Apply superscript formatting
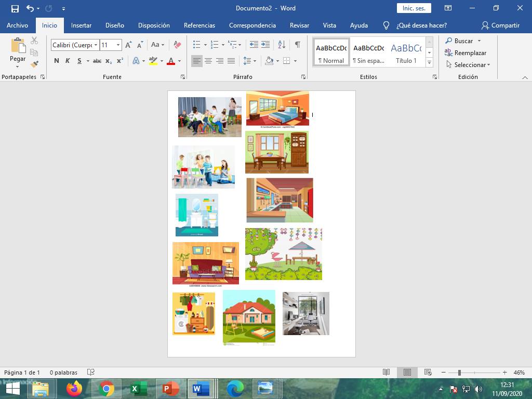The width and height of the screenshot is (532, 399). click(x=119, y=61)
